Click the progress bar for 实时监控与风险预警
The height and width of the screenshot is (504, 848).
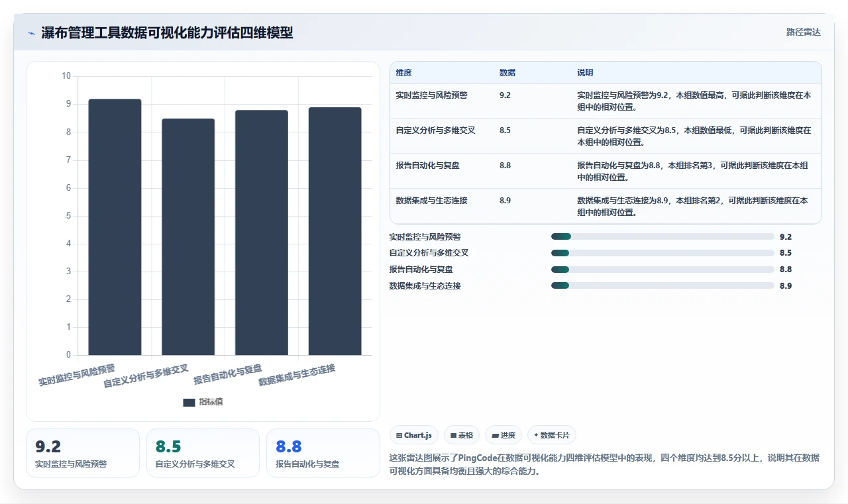662,236
